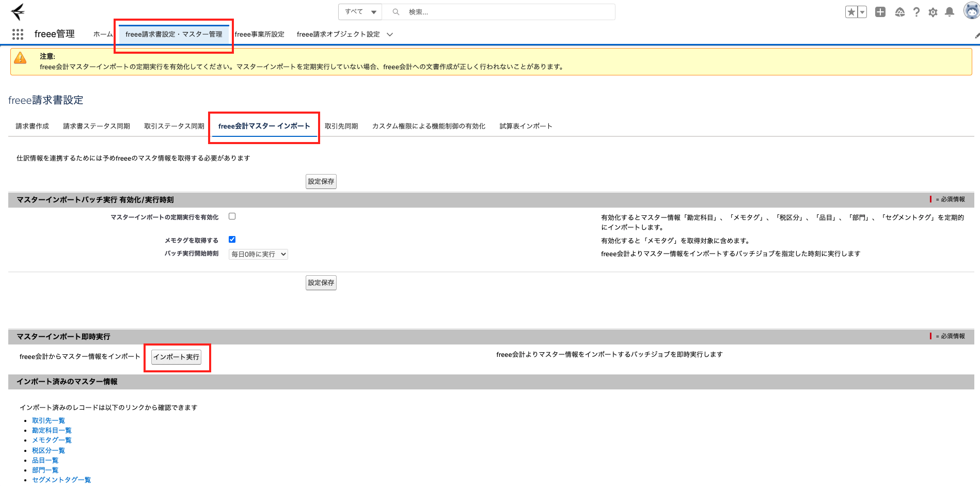Open the 税区分一覧 link
This screenshot has height=486, width=980.
49,450
